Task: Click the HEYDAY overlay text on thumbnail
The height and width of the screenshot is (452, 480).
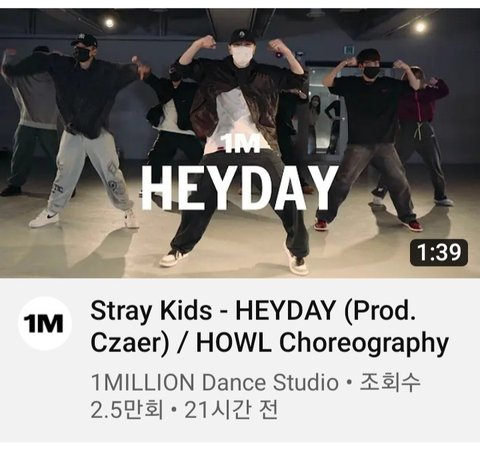Action: pyautogui.click(x=239, y=187)
